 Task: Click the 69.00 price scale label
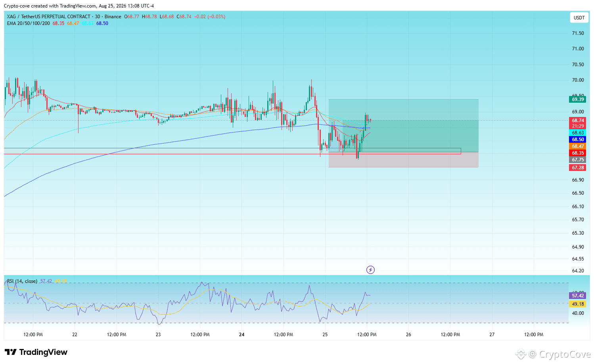[578, 112]
